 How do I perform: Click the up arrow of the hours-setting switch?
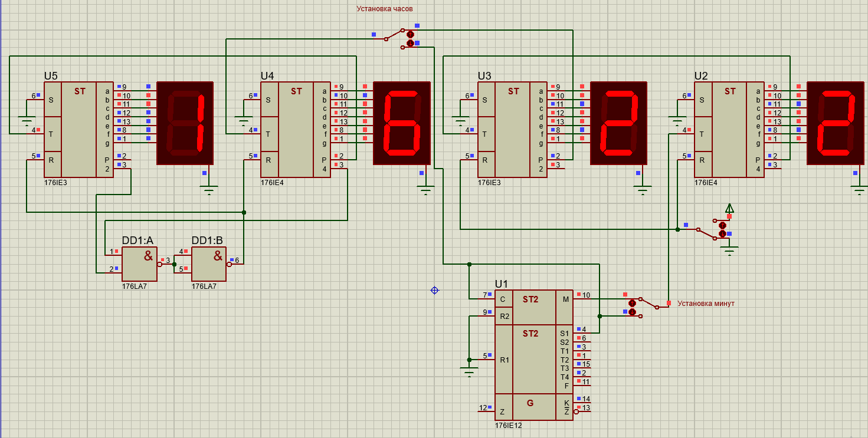point(410,35)
